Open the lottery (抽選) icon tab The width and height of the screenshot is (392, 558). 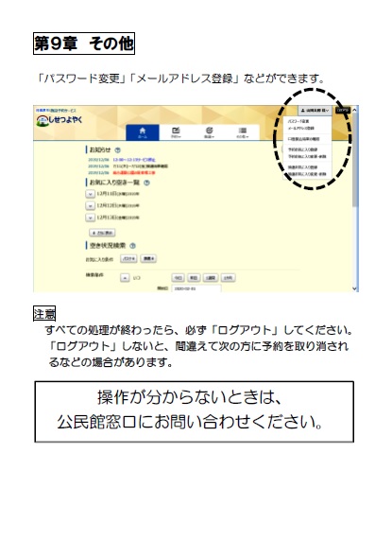coord(210,132)
